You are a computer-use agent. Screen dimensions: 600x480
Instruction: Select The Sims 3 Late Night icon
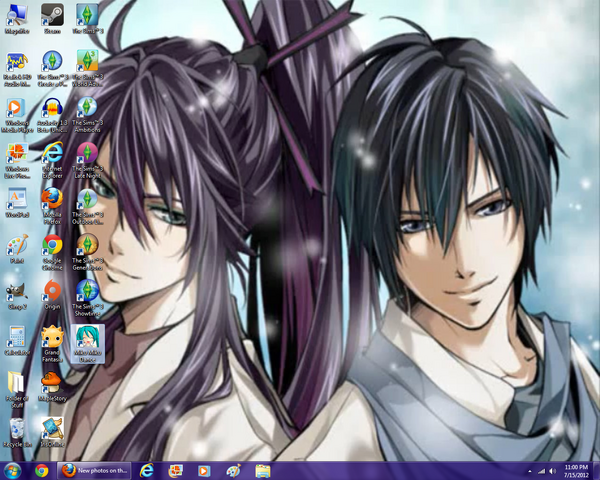tap(88, 161)
